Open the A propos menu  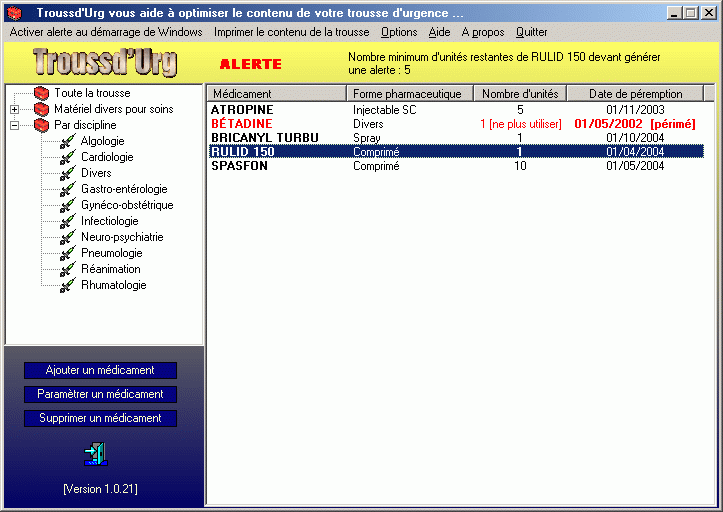(483, 32)
